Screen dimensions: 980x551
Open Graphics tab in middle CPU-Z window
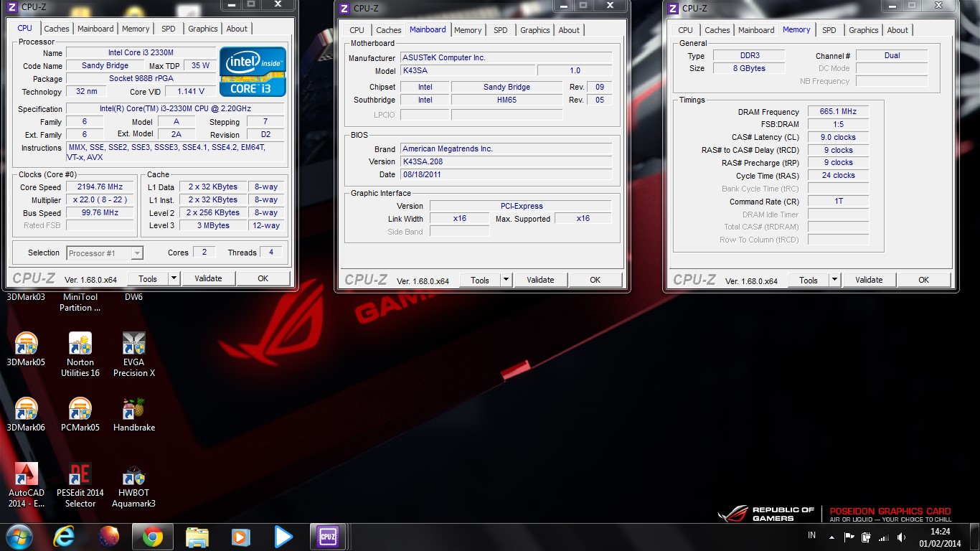(x=535, y=30)
